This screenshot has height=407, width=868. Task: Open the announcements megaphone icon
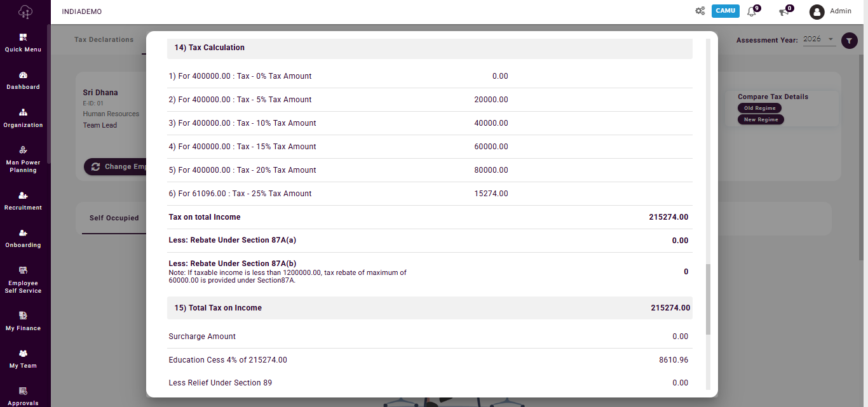pyautogui.click(x=784, y=11)
